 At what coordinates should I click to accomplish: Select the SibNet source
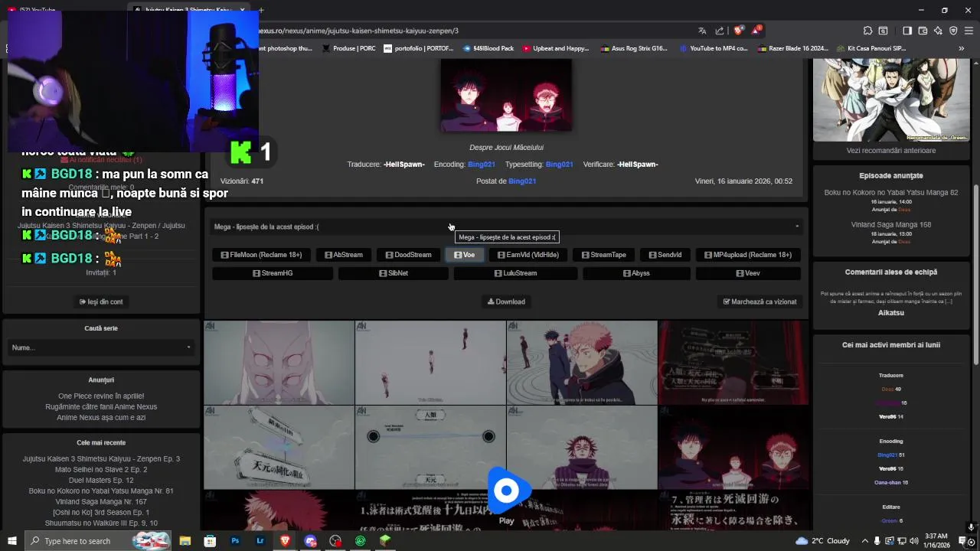pyautogui.click(x=394, y=273)
